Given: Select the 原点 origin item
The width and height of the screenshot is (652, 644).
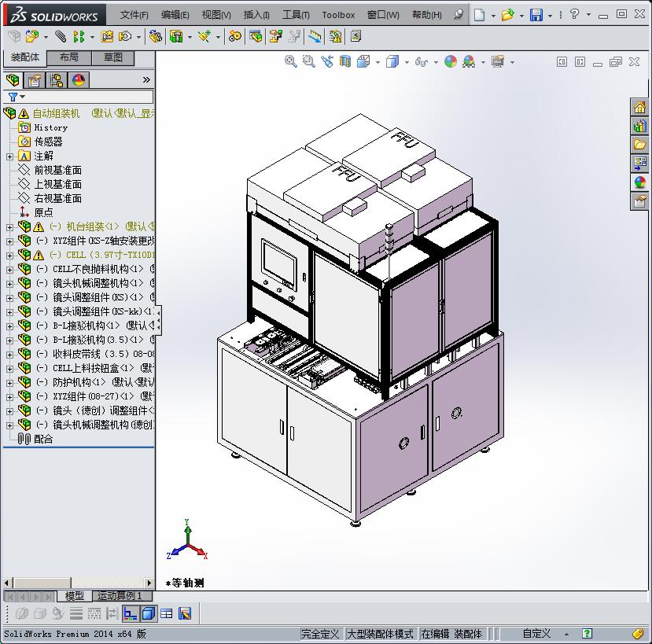Looking at the screenshot, I should [x=43, y=212].
